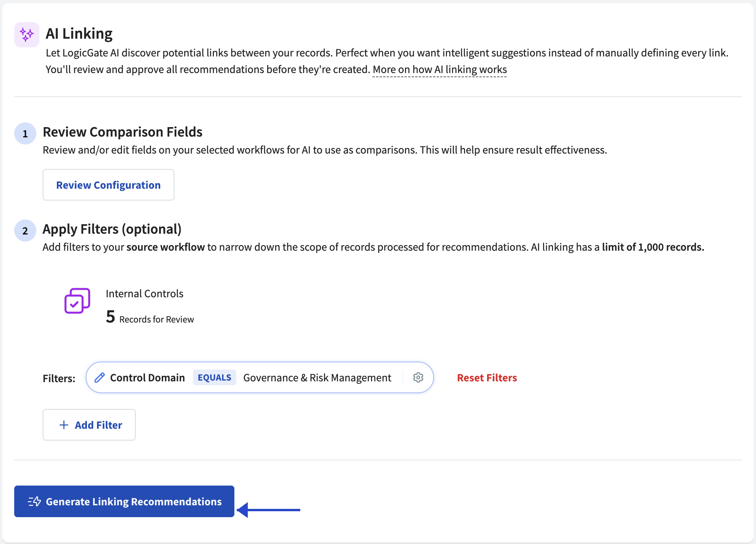Click the lightning icon on Generate button
Image resolution: width=756 pixels, height=544 pixels.
34,501
